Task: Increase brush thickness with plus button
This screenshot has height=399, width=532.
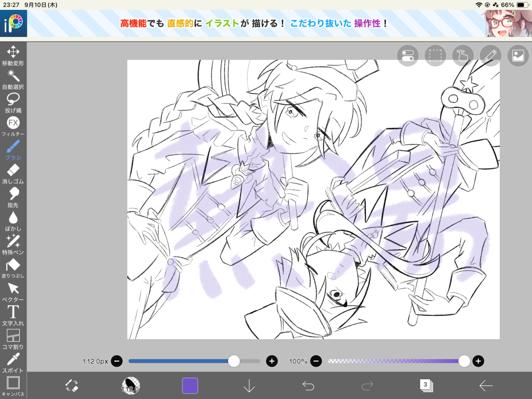Action: pos(272,362)
